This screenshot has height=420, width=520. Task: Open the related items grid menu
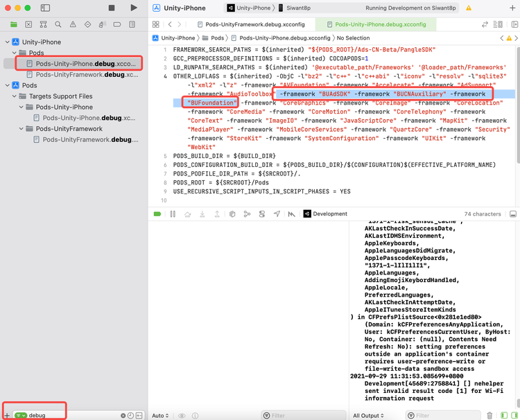tap(155, 24)
